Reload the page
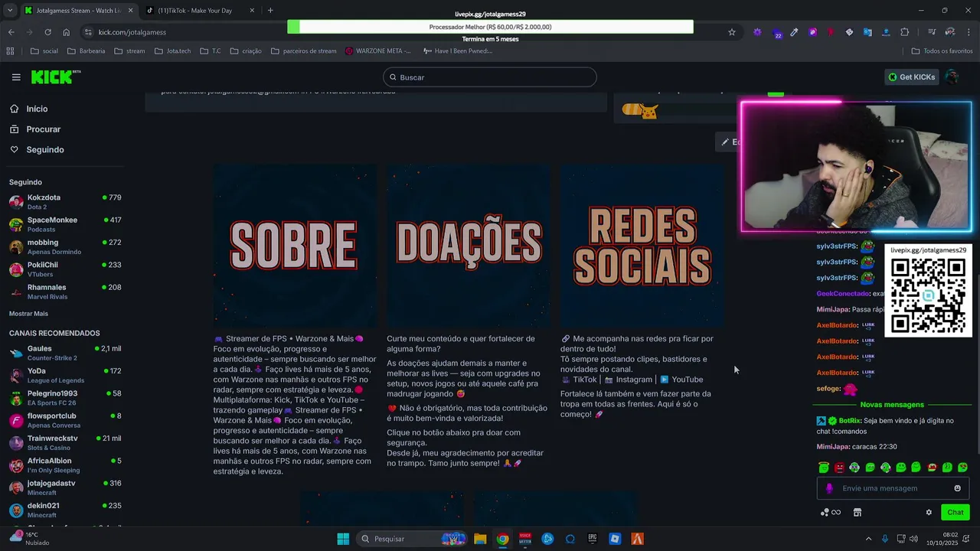 tap(47, 32)
